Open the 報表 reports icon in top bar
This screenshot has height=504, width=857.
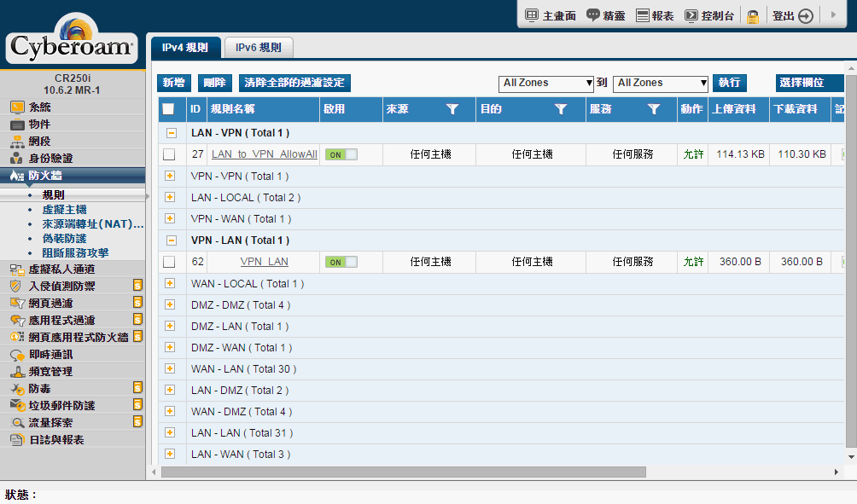[x=642, y=15]
